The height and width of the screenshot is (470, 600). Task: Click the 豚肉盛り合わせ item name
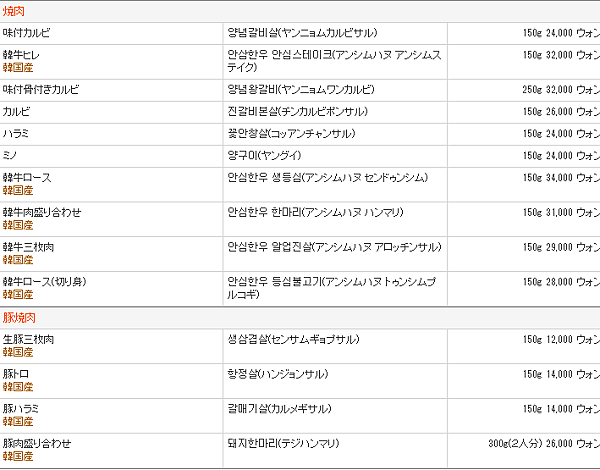(x=37, y=442)
